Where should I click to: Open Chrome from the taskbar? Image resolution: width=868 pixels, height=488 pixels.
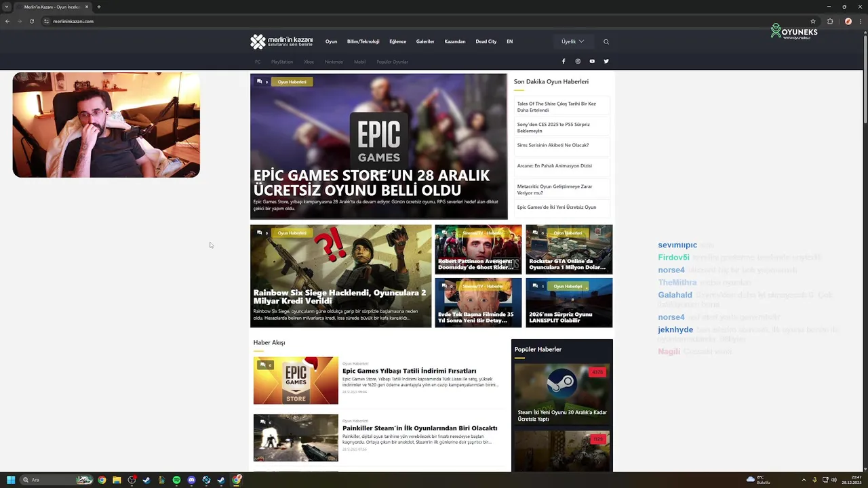pyautogui.click(x=102, y=480)
